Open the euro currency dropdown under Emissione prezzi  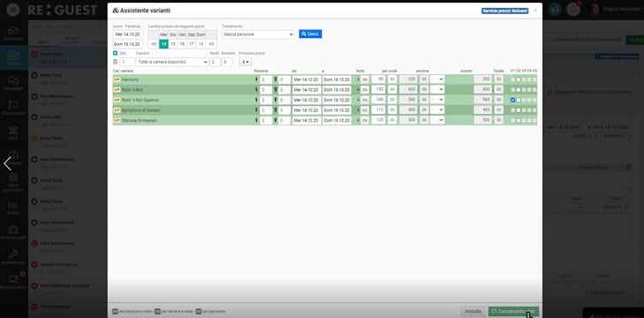245,62
